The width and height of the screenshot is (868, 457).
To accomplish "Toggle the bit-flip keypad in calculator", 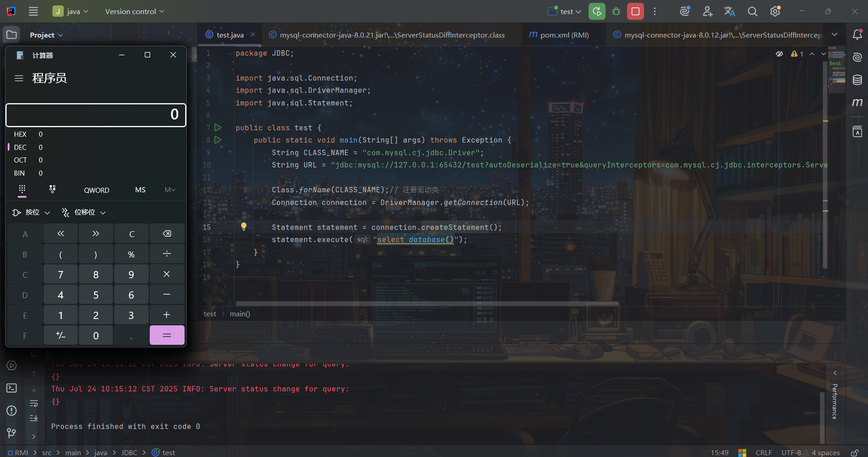I will (52, 190).
